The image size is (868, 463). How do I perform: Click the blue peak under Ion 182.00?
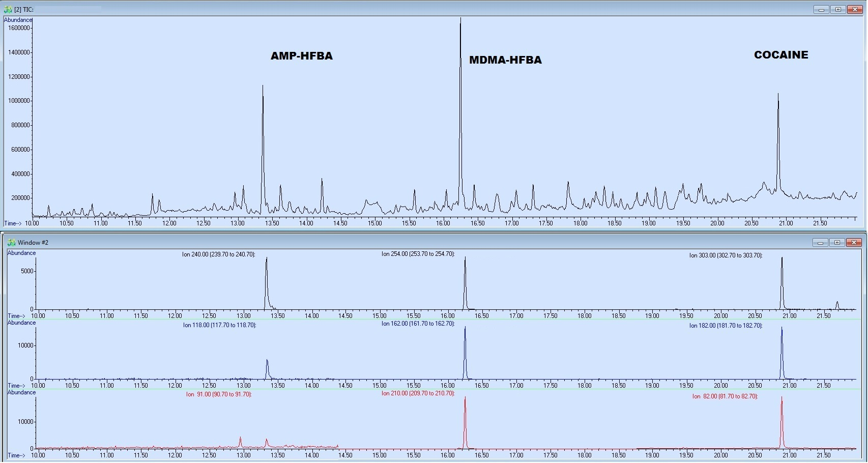(782, 353)
